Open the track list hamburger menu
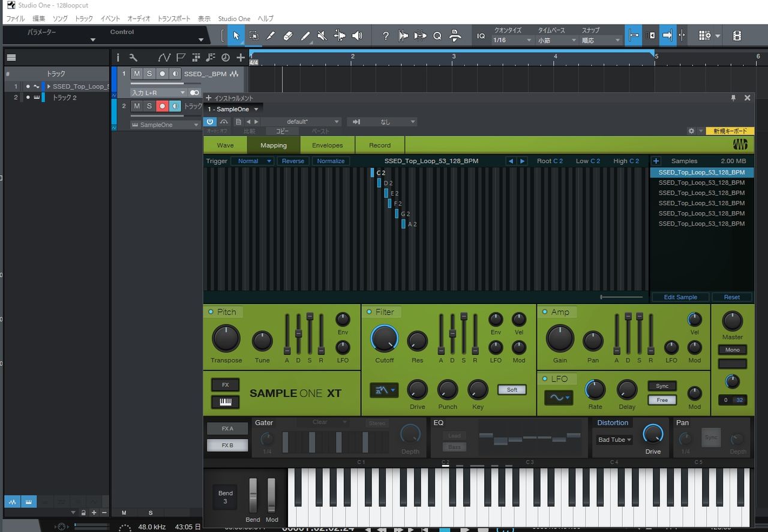The width and height of the screenshot is (768, 532). click(11, 58)
